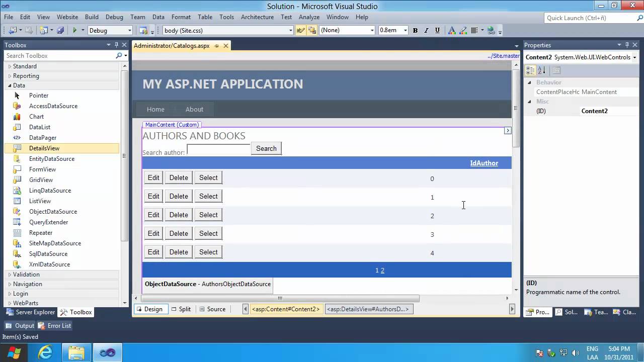Click Delete button in row 2

[179, 215]
